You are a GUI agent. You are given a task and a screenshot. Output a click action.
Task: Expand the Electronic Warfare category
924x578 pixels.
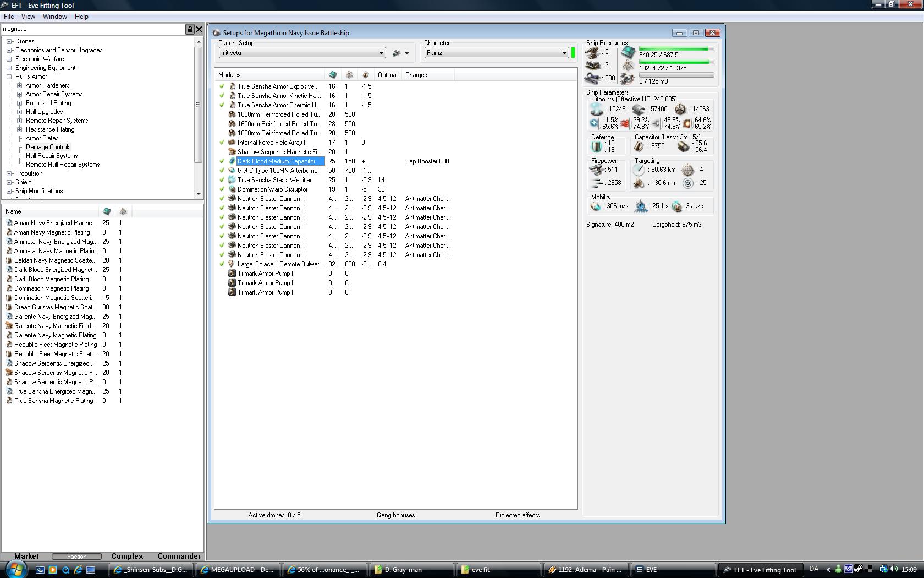9,59
